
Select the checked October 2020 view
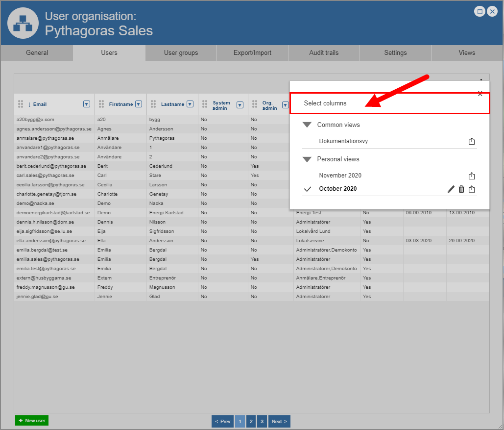pyautogui.click(x=338, y=189)
